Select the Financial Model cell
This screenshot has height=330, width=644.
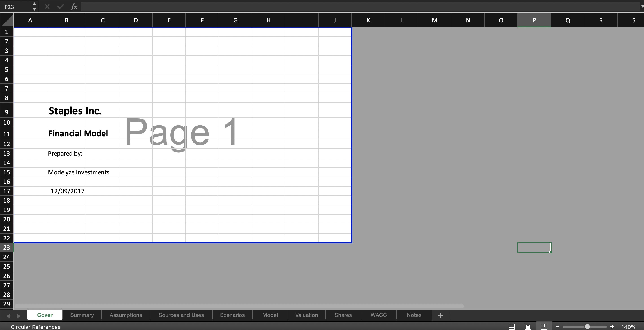point(66,133)
